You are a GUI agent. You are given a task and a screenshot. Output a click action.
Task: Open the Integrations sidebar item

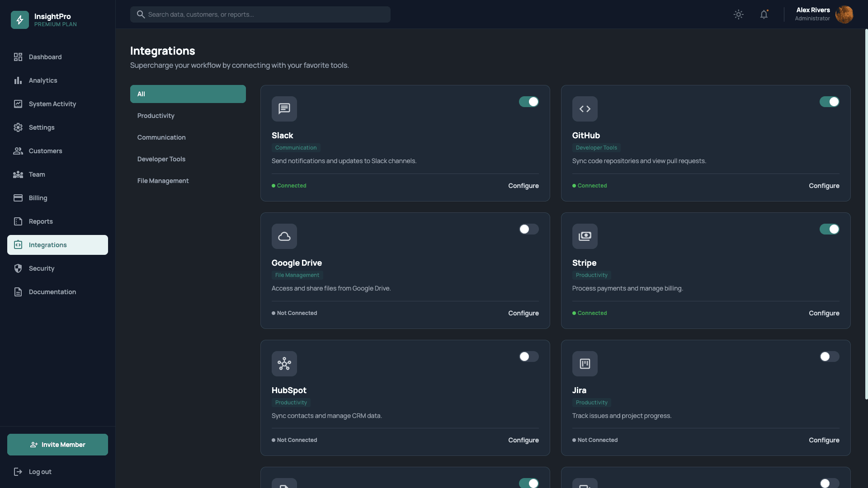47,245
